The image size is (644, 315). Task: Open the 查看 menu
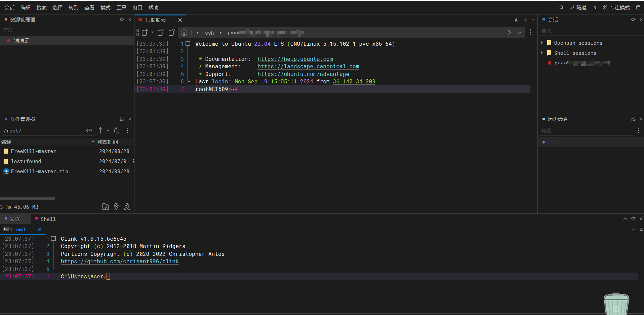pyautogui.click(x=89, y=7)
